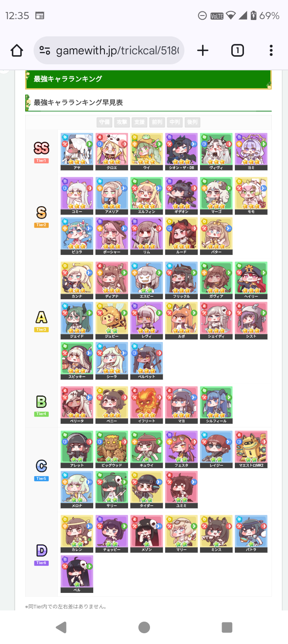Open the tab switcher showing 1
This screenshot has height=644, width=288.
tap(238, 50)
